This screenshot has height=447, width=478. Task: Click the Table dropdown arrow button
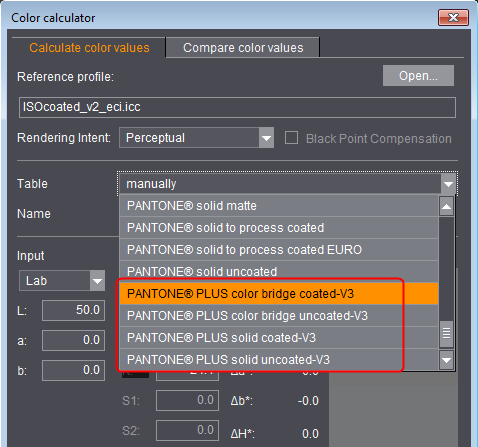[x=448, y=184]
